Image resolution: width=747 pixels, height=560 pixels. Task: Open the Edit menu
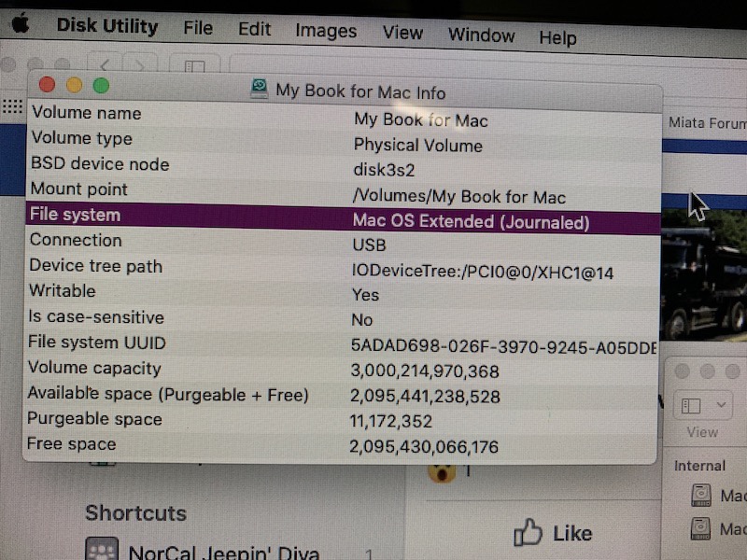click(254, 30)
